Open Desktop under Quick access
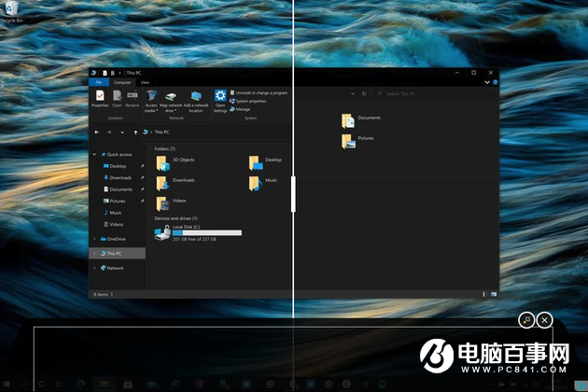588x392 pixels. [115, 166]
